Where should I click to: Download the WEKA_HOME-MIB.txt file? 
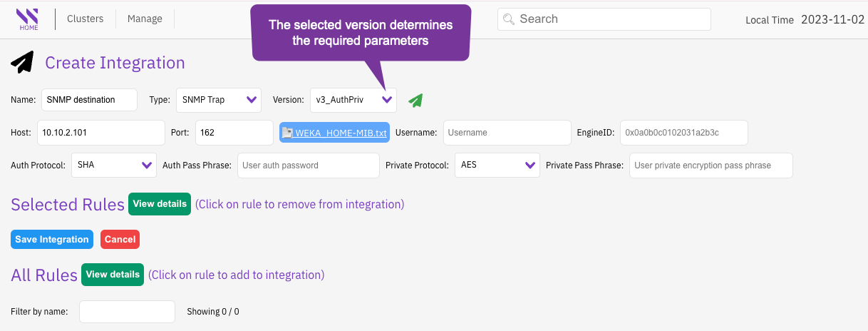point(335,133)
